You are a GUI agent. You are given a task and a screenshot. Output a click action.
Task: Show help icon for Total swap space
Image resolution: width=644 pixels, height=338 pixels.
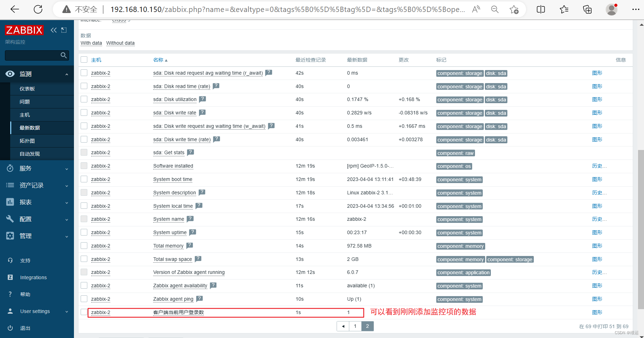198,259
